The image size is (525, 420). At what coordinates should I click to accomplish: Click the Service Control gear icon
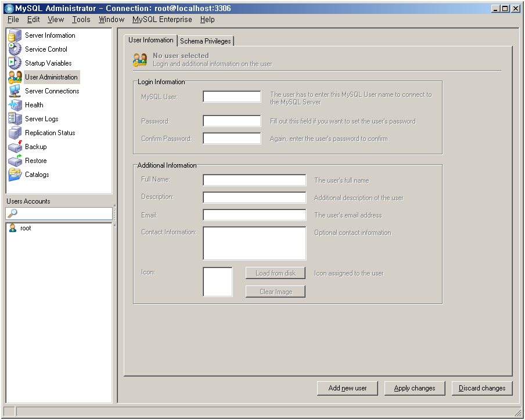tap(15, 49)
